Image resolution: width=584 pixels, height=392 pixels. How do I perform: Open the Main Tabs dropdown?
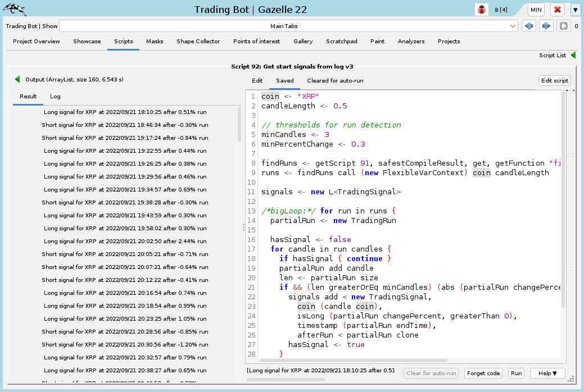click(x=288, y=26)
